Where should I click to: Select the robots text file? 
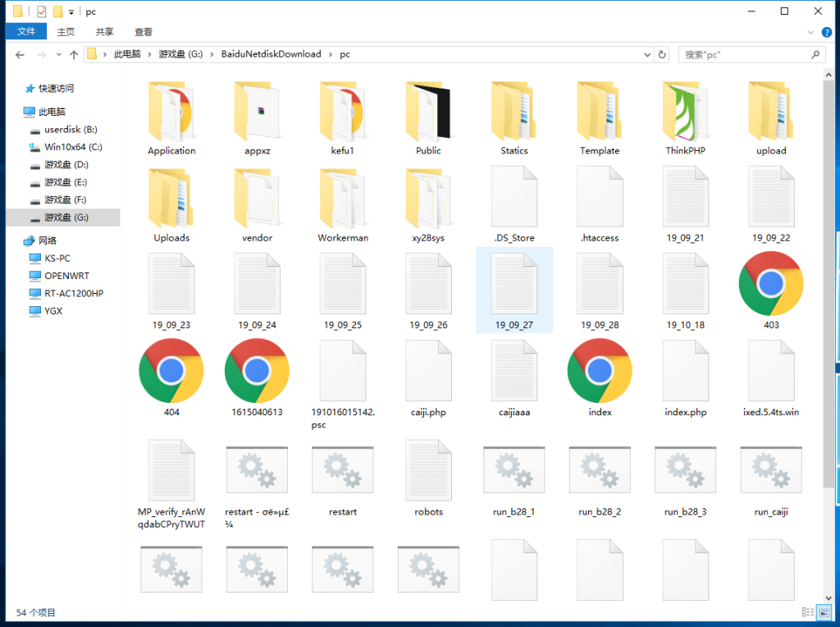pyautogui.click(x=428, y=478)
